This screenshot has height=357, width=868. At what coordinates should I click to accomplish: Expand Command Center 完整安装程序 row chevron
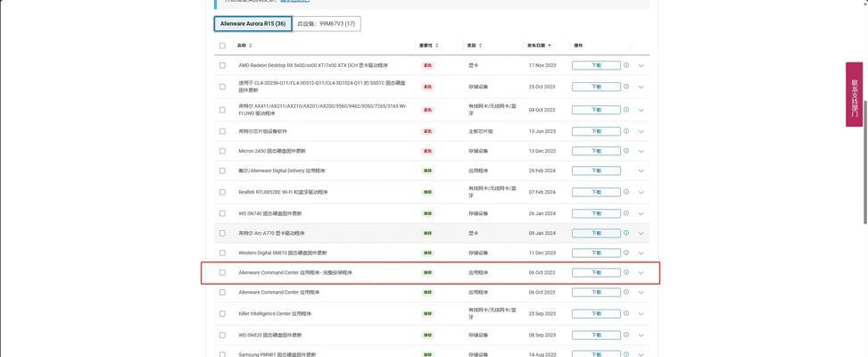(641, 273)
